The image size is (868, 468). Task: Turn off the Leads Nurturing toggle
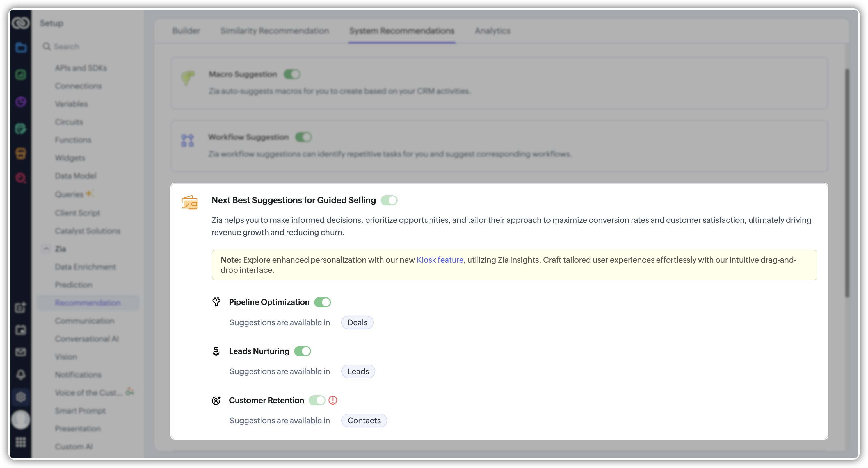[302, 351]
